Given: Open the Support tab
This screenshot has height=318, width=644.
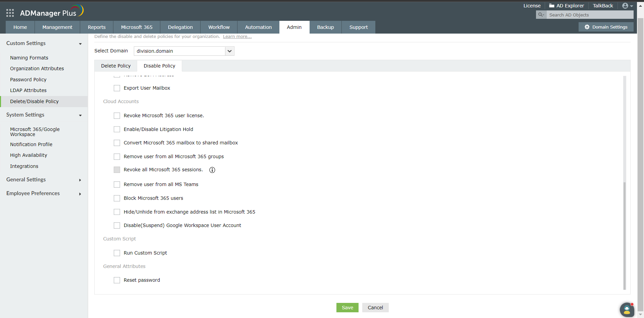Looking at the screenshot, I should point(359,27).
